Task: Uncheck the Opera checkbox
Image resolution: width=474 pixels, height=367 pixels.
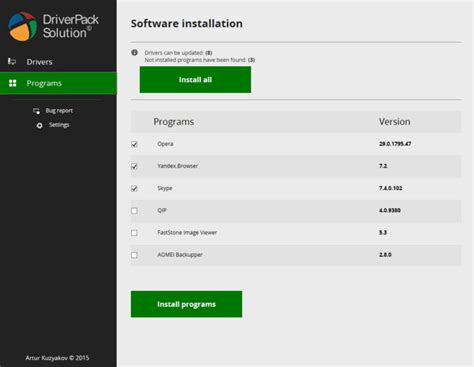Action: pyautogui.click(x=134, y=144)
